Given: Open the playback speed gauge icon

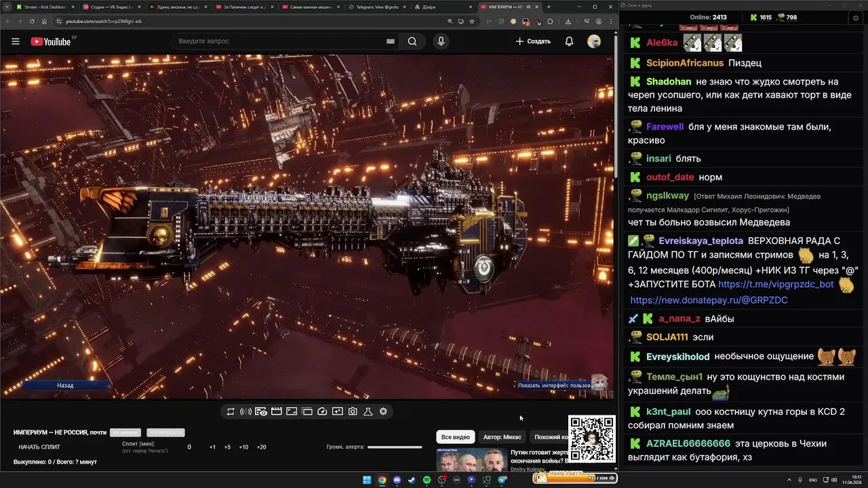Looking at the screenshot, I should coord(322,411).
